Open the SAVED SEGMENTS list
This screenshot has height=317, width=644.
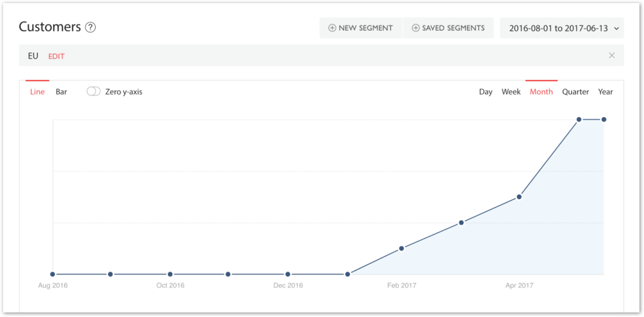pos(448,28)
